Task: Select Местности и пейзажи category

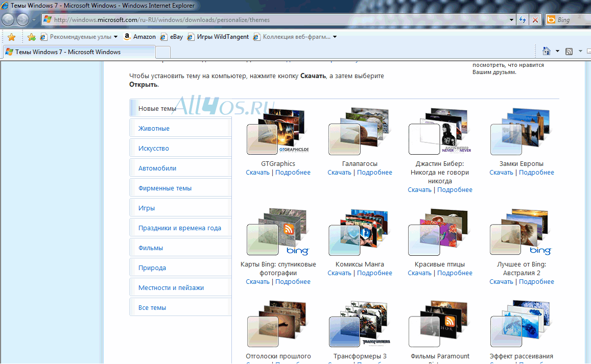Action: point(181,288)
